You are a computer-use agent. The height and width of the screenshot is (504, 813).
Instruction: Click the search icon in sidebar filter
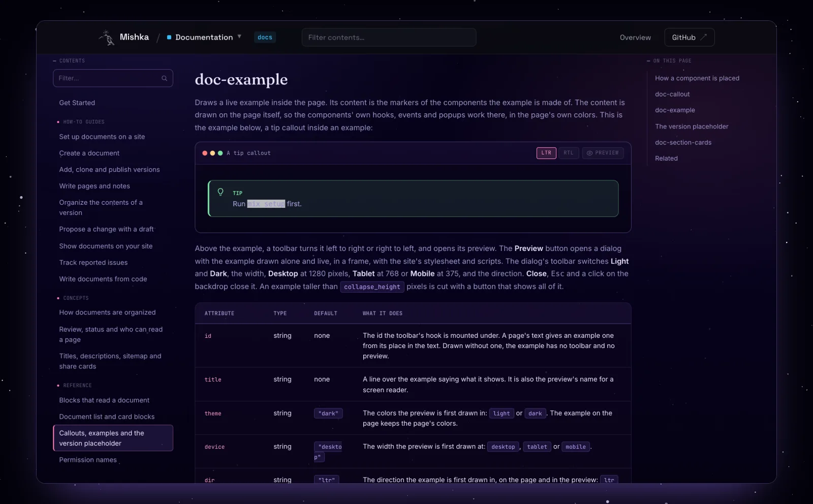(164, 78)
